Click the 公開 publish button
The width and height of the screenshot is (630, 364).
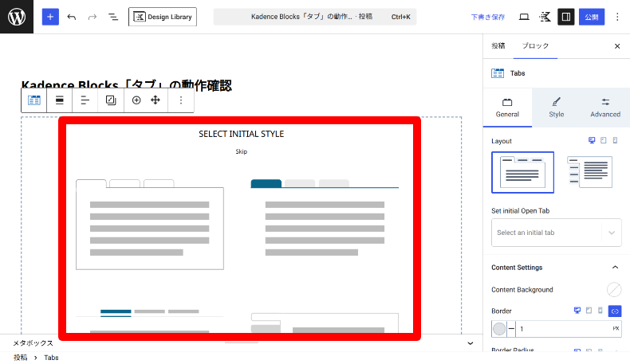[x=592, y=17]
